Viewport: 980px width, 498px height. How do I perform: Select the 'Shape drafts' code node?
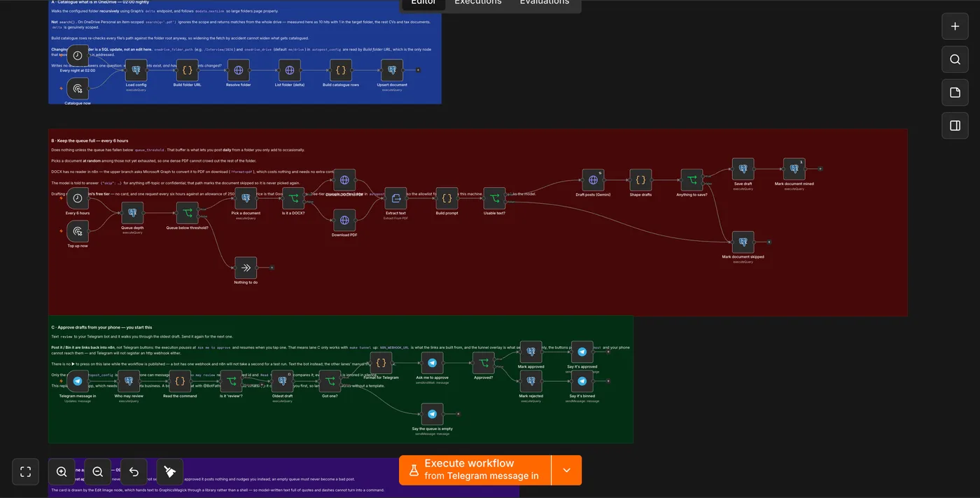pyautogui.click(x=640, y=180)
